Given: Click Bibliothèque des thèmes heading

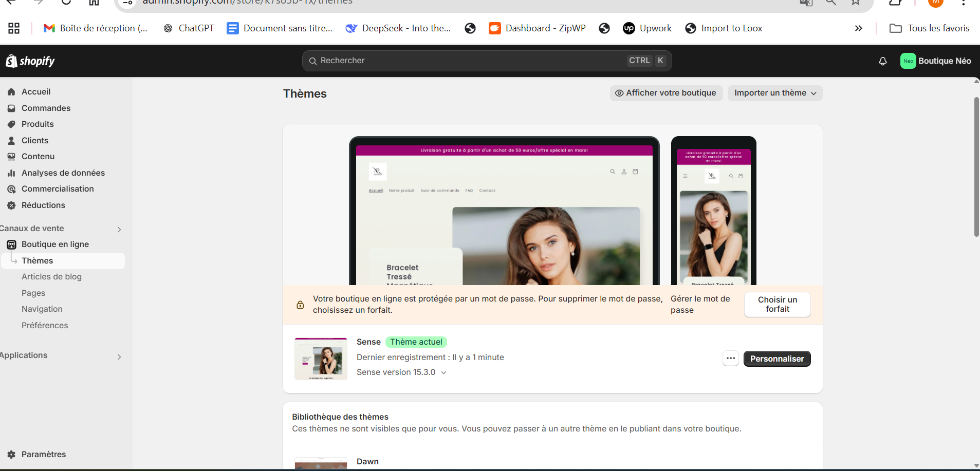Looking at the screenshot, I should [x=340, y=417].
